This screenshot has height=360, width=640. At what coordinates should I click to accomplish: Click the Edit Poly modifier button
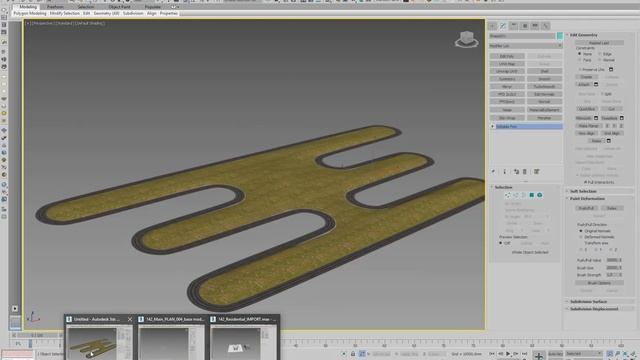point(507,56)
